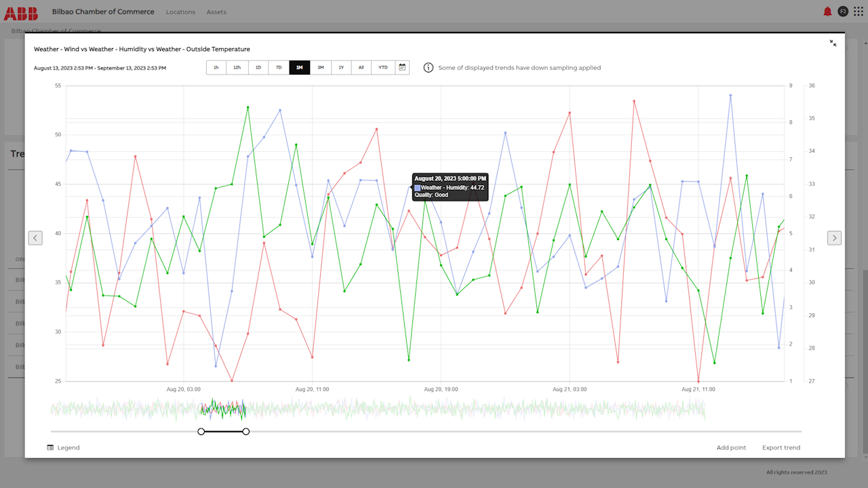The height and width of the screenshot is (488, 868).
Task: Select the 7D time range
Action: tap(279, 68)
